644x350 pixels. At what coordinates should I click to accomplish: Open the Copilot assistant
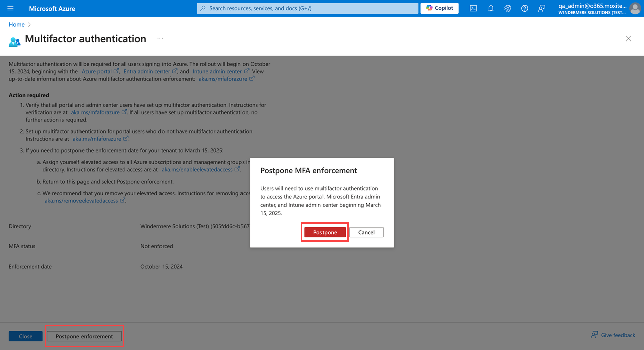pyautogui.click(x=439, y=8)
